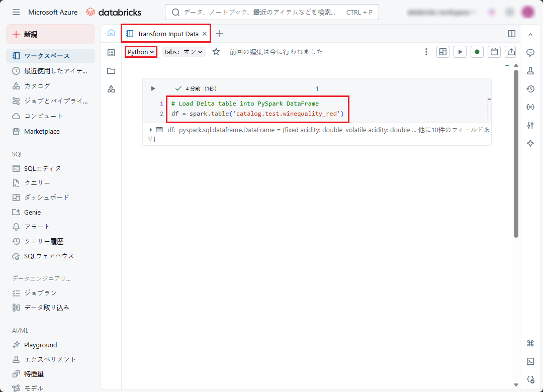Star the notebook as favorite

216,52
